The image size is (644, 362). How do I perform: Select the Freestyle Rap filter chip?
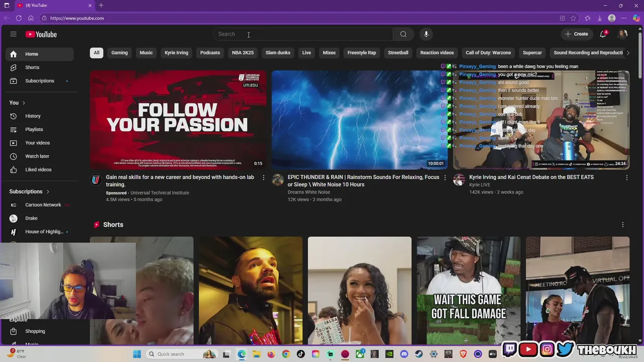pyautogui.click(x=362, y=53)
